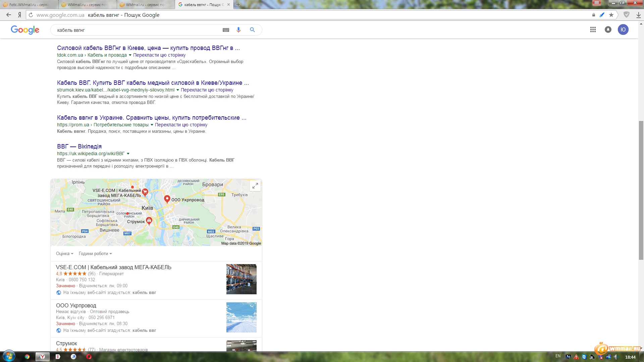644x362 pixels.
Task: Translate the tdok.com.ua result page
Action: (x=159, y=55)
